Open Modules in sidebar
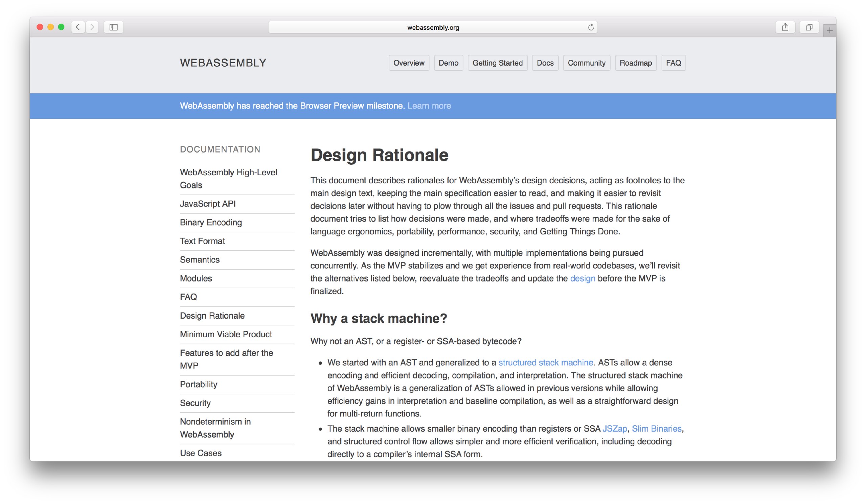The image size is (866, 504). coord(196,279)
